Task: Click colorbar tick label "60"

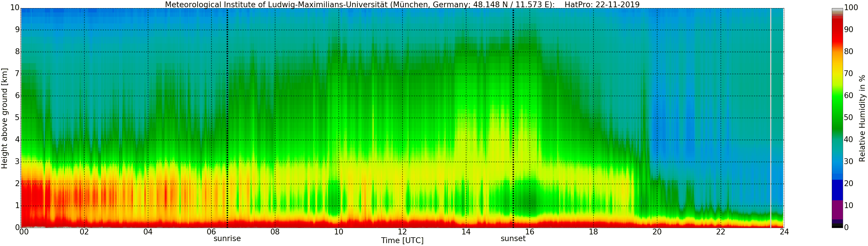Action: [848, 96]
